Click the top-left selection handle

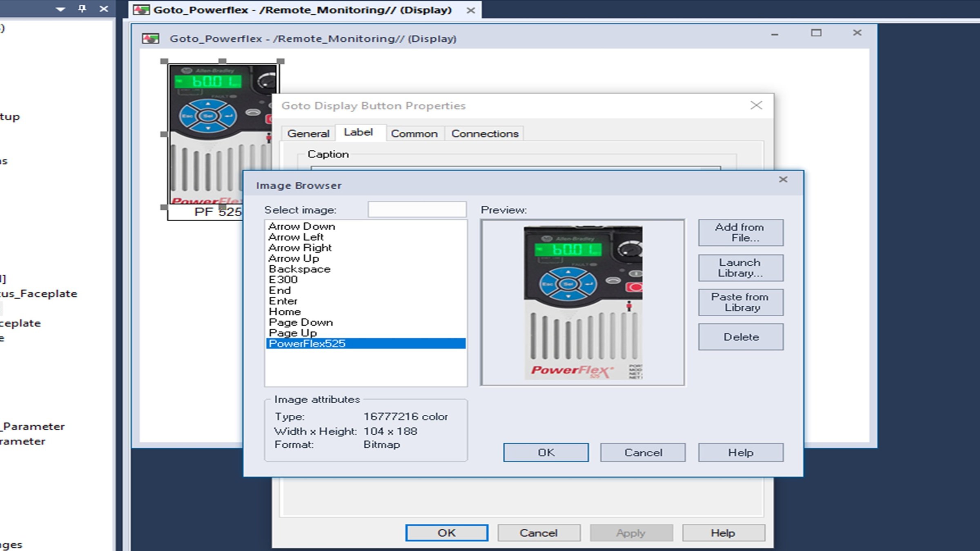164,61
